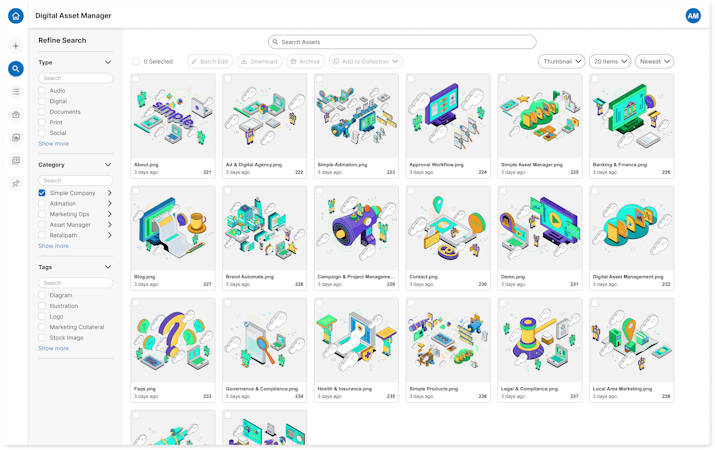Collapse the Tags filter section
Screen dimensions: 715x450
(x=108, y=267)
